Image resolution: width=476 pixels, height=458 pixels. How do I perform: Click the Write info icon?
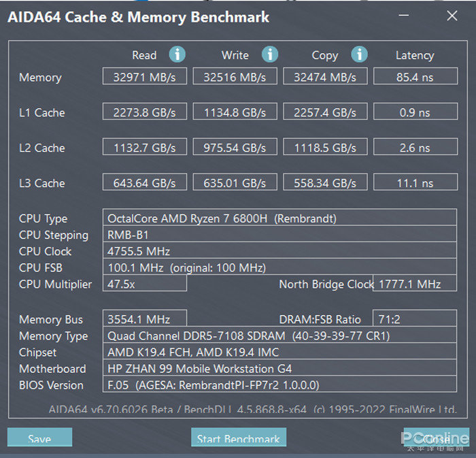click(270, 55)
